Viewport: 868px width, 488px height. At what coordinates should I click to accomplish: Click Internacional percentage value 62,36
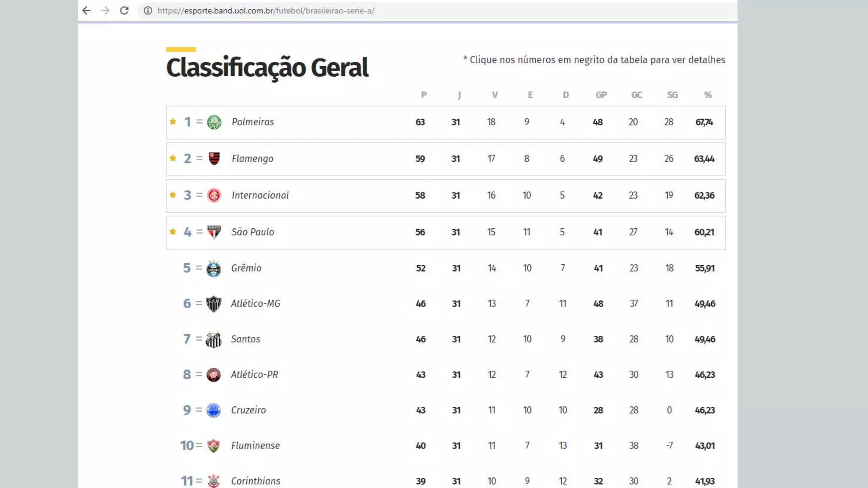704,196
